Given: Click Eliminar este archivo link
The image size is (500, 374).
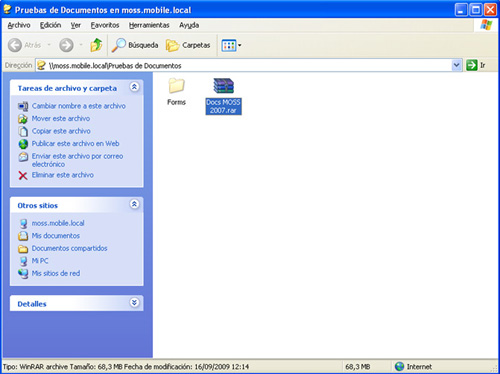Looking at the screenshot, I should point(63,175).
